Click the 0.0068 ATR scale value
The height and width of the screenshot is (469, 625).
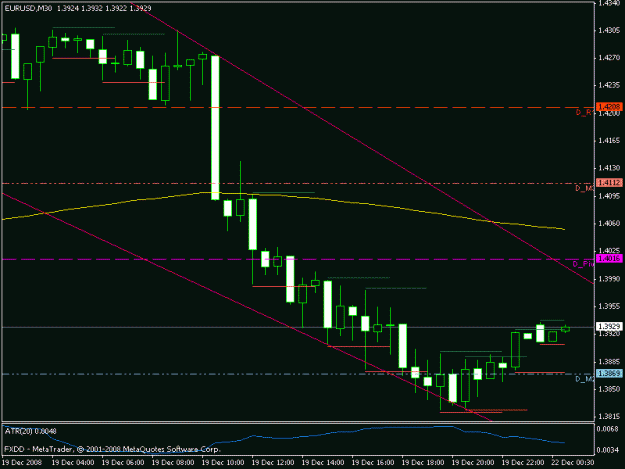pos(608,429)
